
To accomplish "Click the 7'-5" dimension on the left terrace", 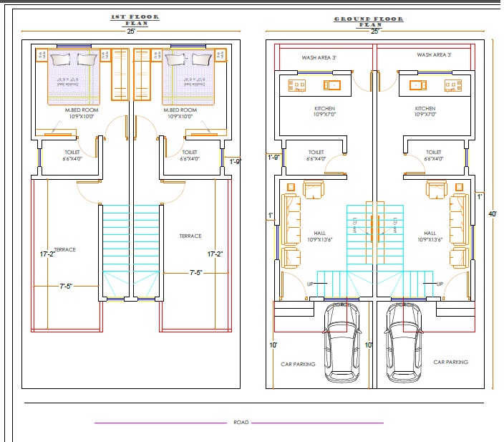I will [x=66, y=286].
